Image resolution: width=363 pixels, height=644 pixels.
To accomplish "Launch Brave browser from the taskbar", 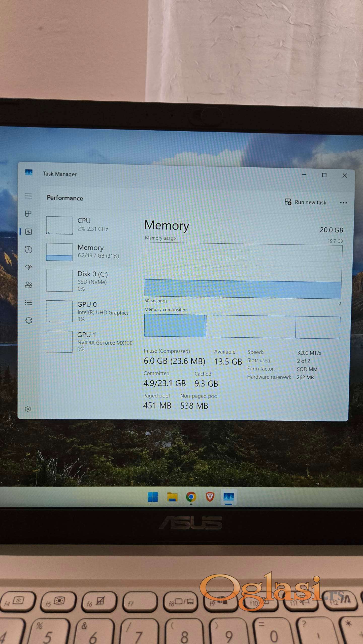I will pyautogui.click(x=210, y=497).
